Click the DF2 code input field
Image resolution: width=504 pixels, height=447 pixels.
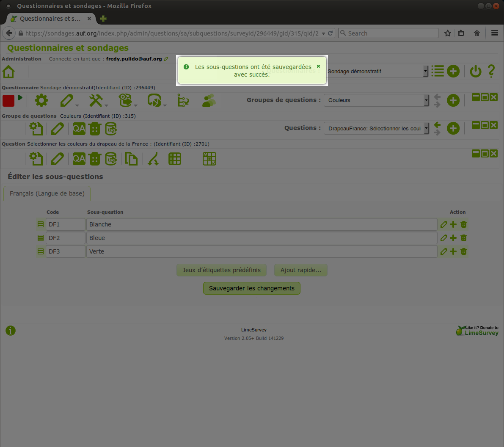coord(66,238)
